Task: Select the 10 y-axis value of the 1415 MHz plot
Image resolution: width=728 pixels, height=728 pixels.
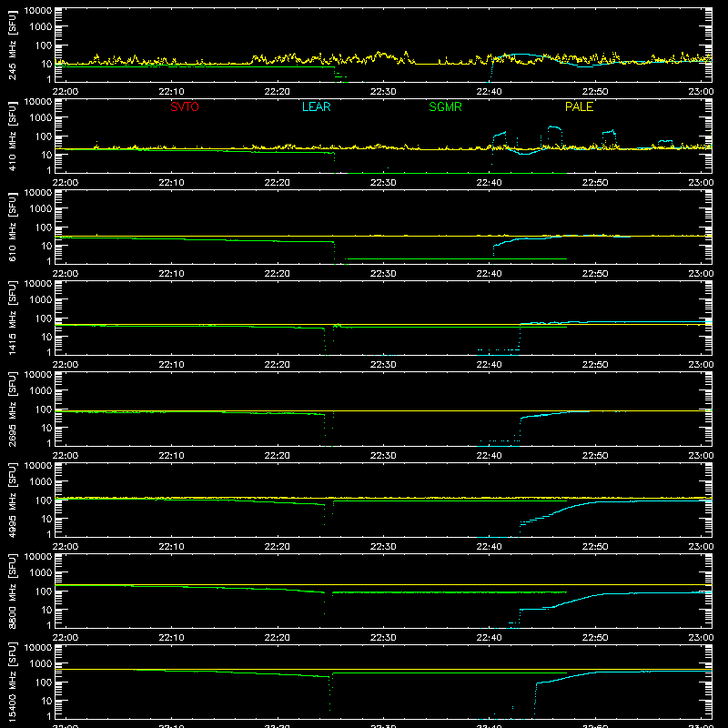Action: click(x=46, y=337)
